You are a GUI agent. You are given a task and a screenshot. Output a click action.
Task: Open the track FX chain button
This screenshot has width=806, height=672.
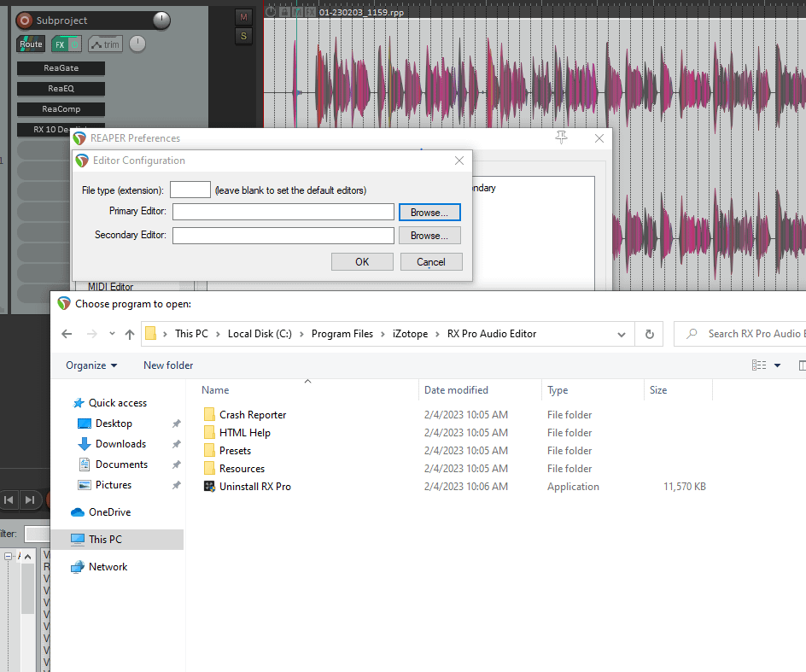[60, 44]
